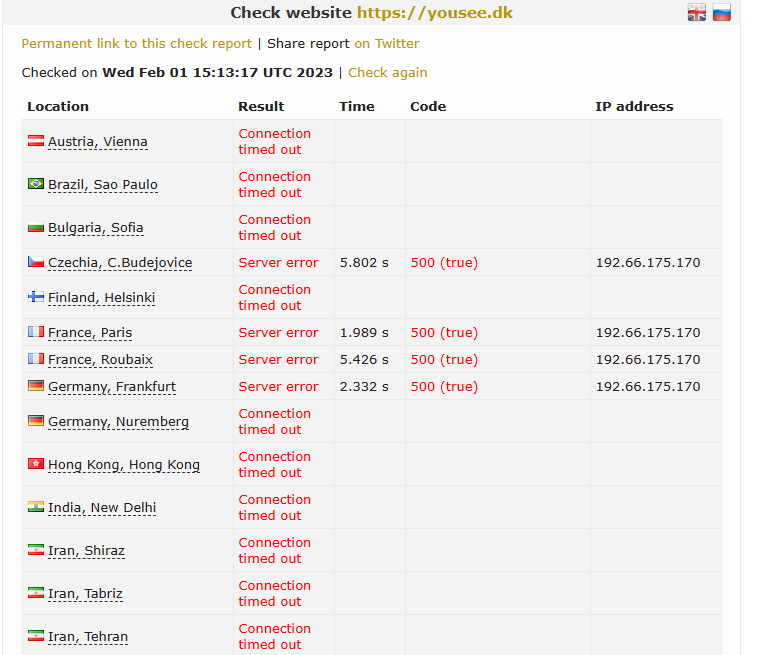This screenshot has width=759, height=655.
Task: Switch language via the UK flag icon
Action: point(697,13)
